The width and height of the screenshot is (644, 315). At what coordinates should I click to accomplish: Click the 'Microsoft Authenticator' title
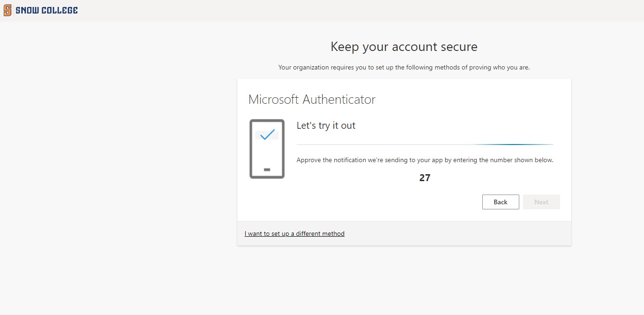[312, 99]
